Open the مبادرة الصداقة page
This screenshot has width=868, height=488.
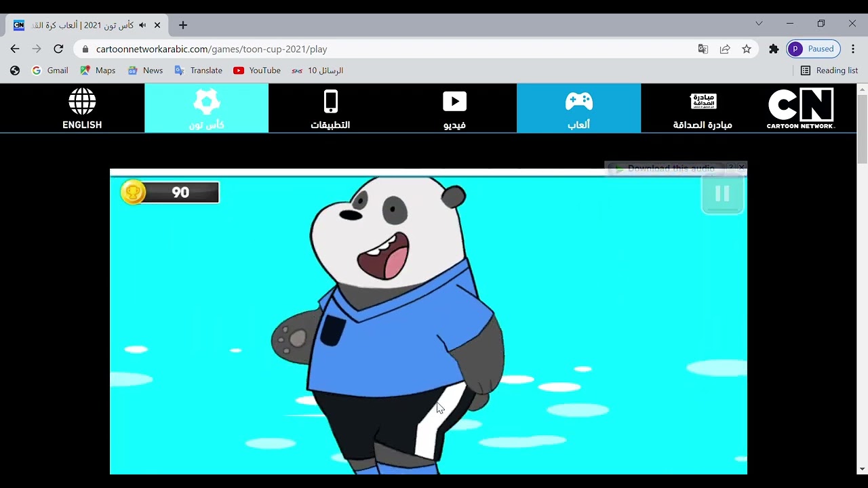[x=703, y=108]
